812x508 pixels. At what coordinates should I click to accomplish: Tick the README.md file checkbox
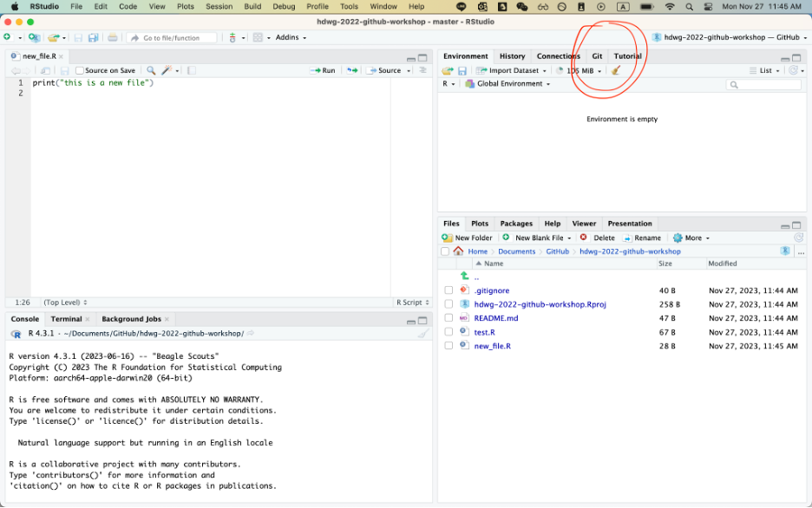click(x=449, y=318)
